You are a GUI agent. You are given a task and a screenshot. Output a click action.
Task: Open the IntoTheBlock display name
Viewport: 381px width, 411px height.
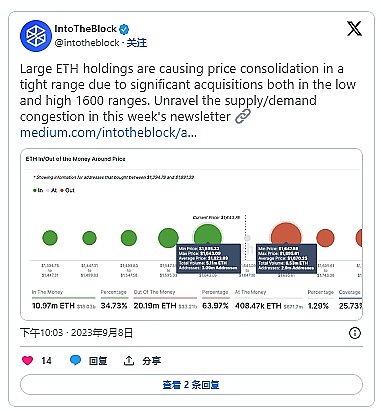coord(86,29)
